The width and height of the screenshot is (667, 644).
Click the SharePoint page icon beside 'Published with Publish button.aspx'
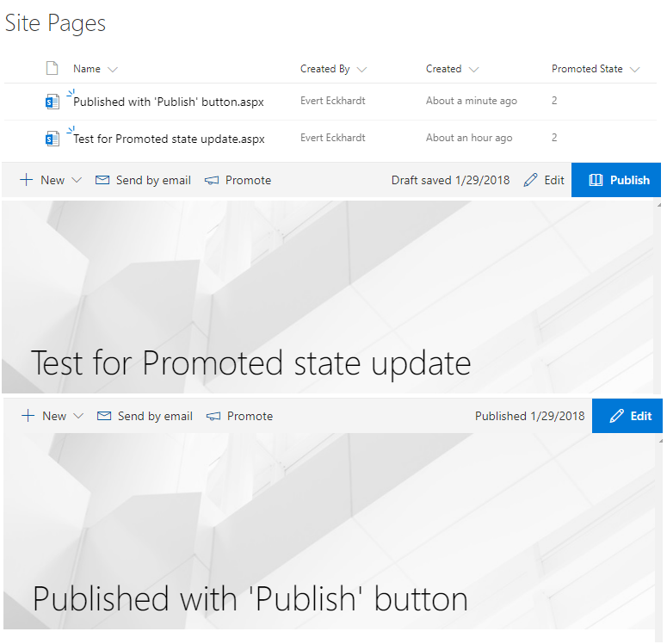click(52, 102)
